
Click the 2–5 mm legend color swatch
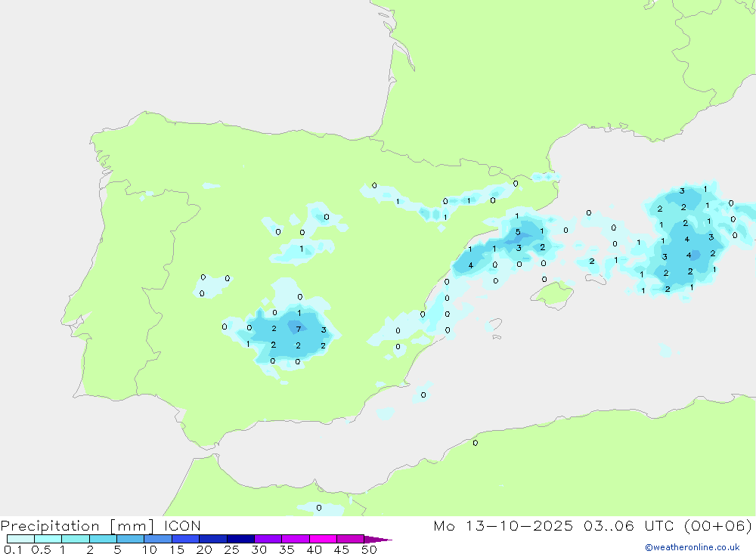point(103,539)
